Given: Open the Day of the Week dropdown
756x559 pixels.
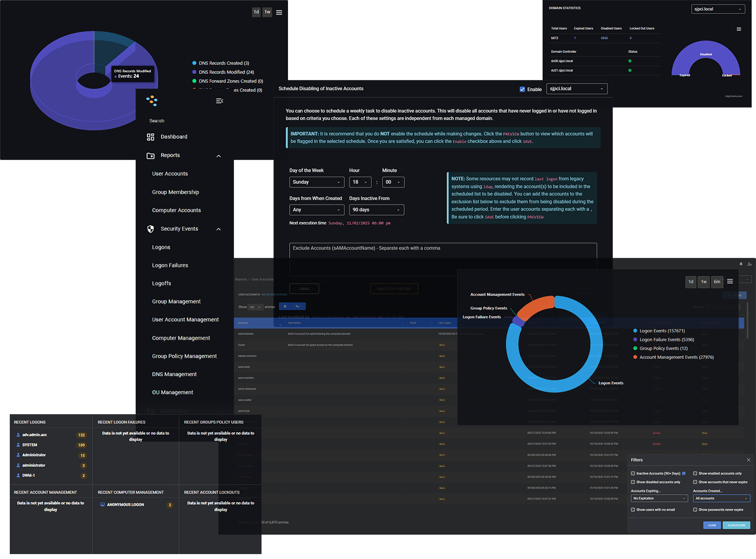Looking at the screenshot, I should pyautogui.click(x=316, y=182).
